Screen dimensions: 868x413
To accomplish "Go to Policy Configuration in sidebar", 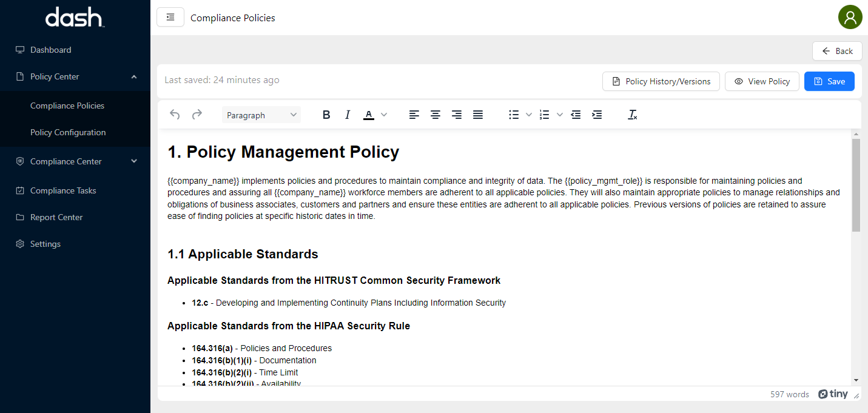I will coord(68,132).
